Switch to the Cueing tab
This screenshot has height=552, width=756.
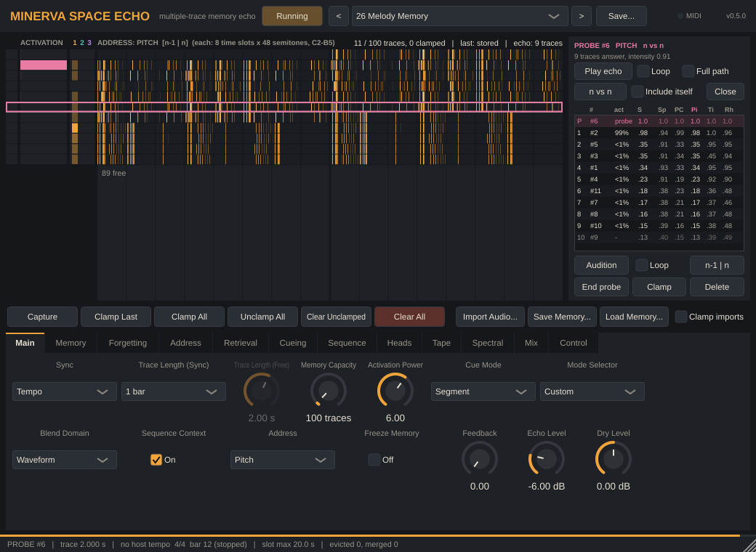tap(293, 343)
